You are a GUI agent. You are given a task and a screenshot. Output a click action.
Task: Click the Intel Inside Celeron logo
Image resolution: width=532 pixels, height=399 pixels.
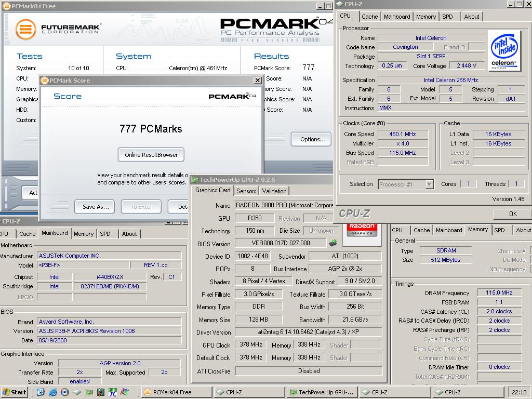(504, 50)
